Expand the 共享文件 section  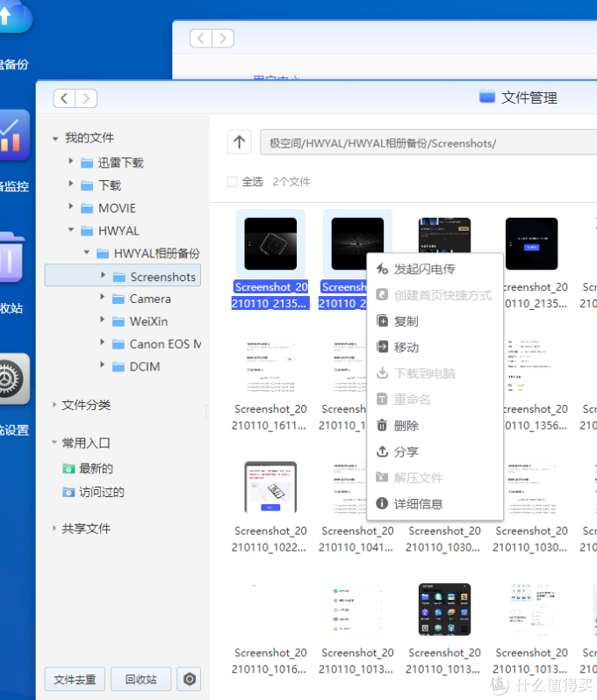tap(55, 529)
